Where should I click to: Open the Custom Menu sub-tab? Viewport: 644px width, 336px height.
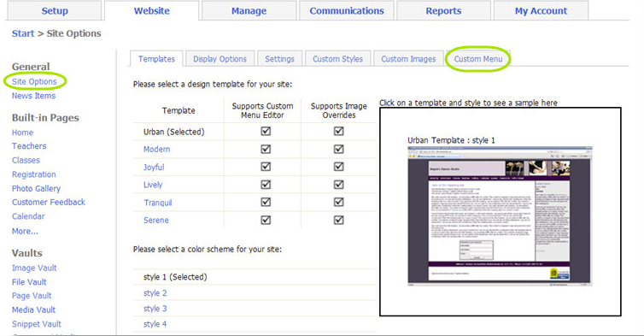478,59
